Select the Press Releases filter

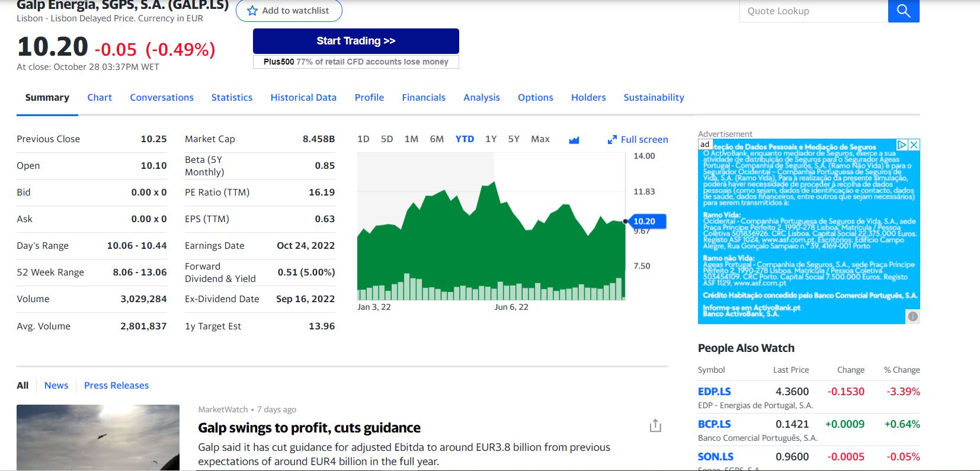tap(117, 386)
